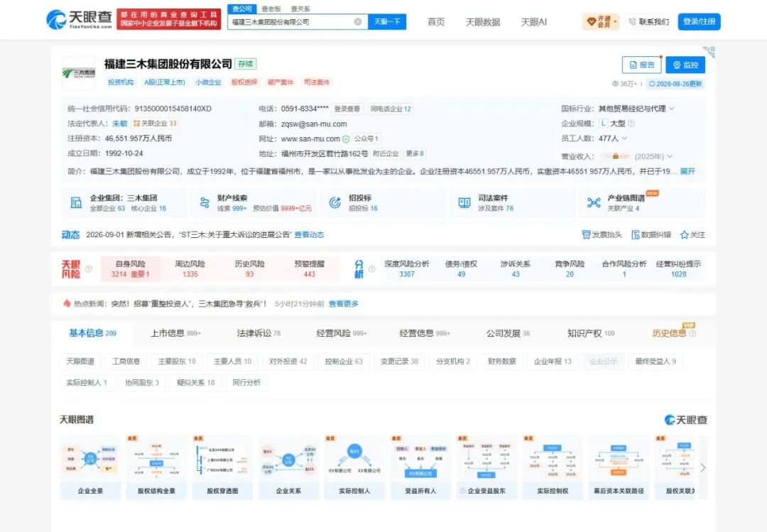Click the help icon beside 天眼风险
Screen dimensions: 767x532
coord(89,268)
